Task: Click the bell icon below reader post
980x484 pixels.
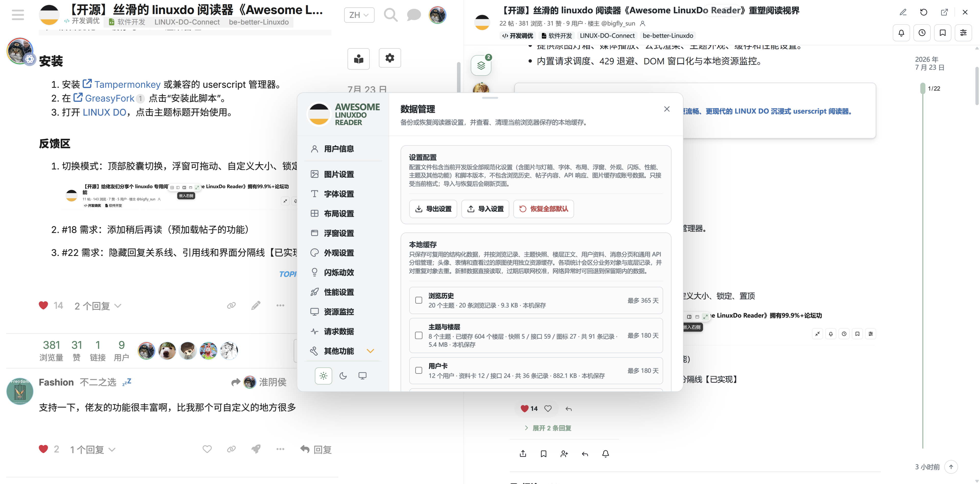Action: click(606, 454)
